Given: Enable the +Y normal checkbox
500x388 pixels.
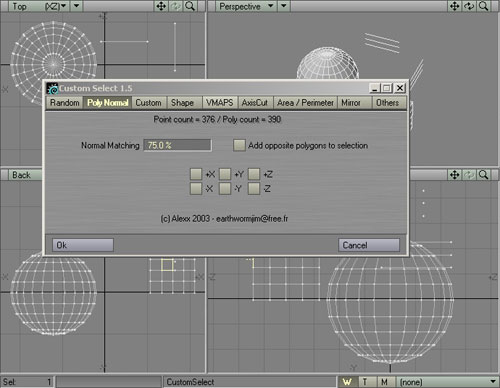Looking at the screenshot, I should 225,174.
